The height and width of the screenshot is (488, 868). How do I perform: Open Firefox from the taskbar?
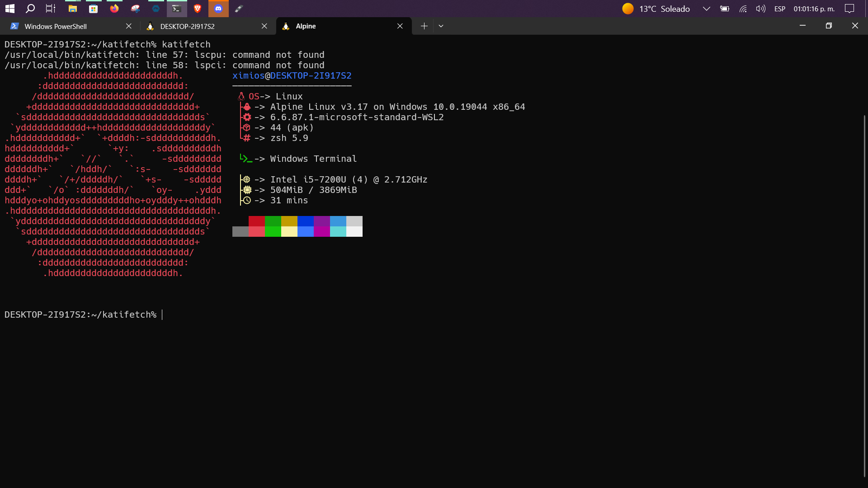point(114,9)
